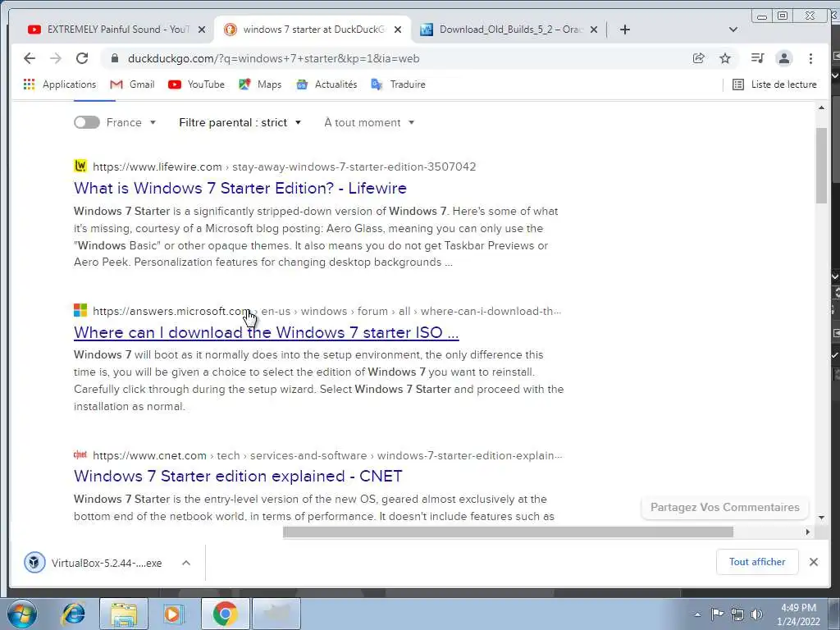Close the EXTREMELY Painful Sound YouTube tab

click(x=202, y=30)
